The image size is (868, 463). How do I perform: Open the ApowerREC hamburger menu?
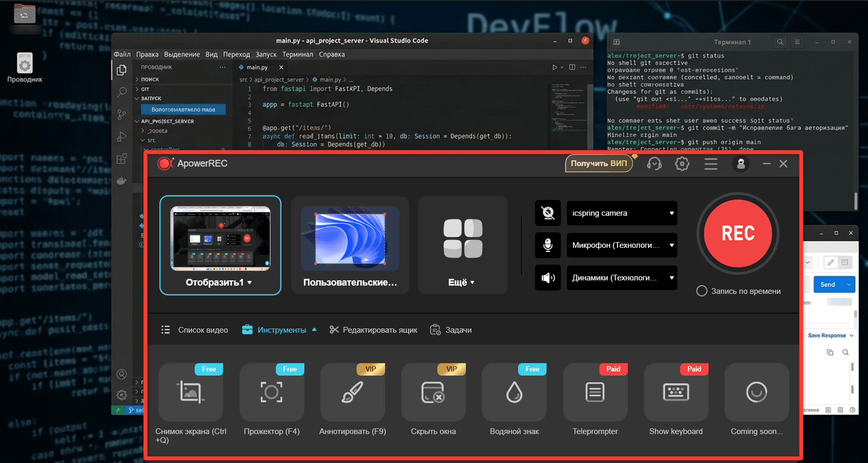tap(711, 164)
